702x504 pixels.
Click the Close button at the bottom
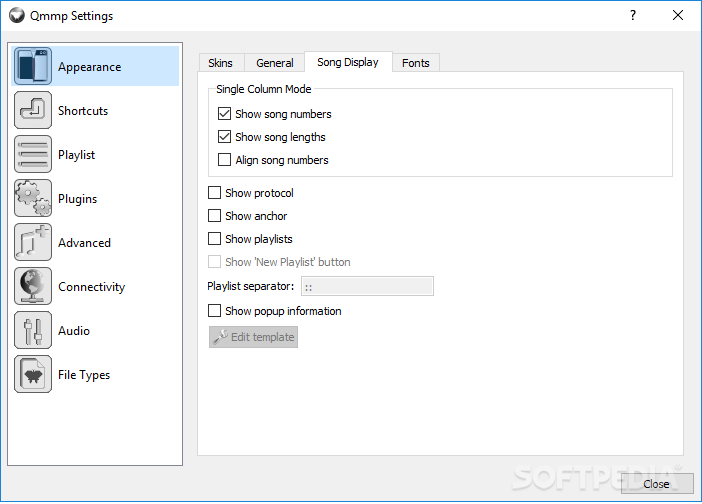pos(656,484)
